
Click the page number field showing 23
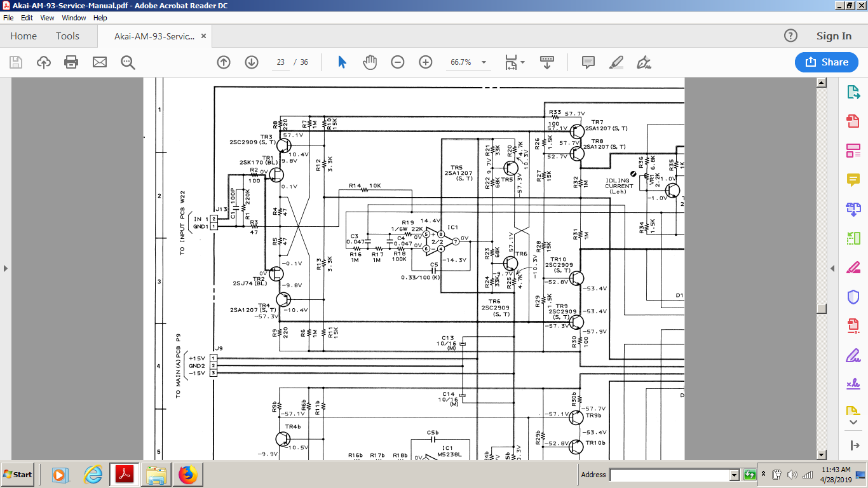(280, 62)
